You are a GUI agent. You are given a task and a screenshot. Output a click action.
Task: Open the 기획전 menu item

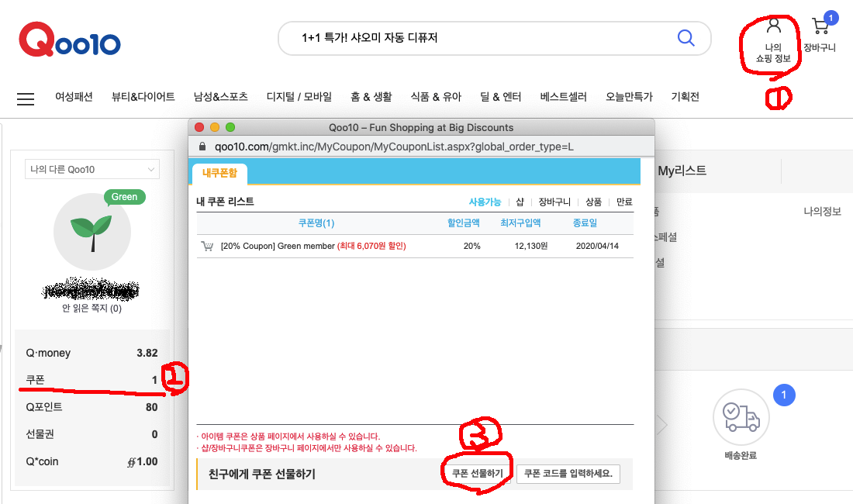685,97
